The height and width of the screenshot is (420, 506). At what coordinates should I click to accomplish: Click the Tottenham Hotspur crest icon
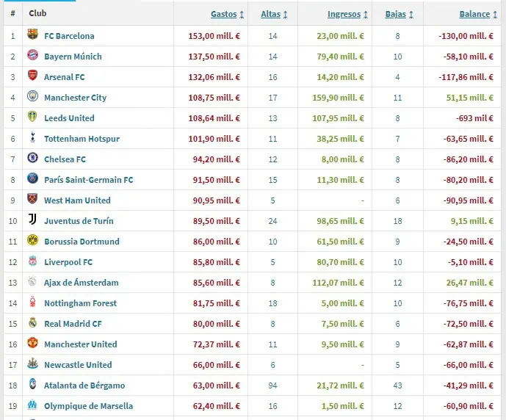pyautogui.click(x=32, y=137)
